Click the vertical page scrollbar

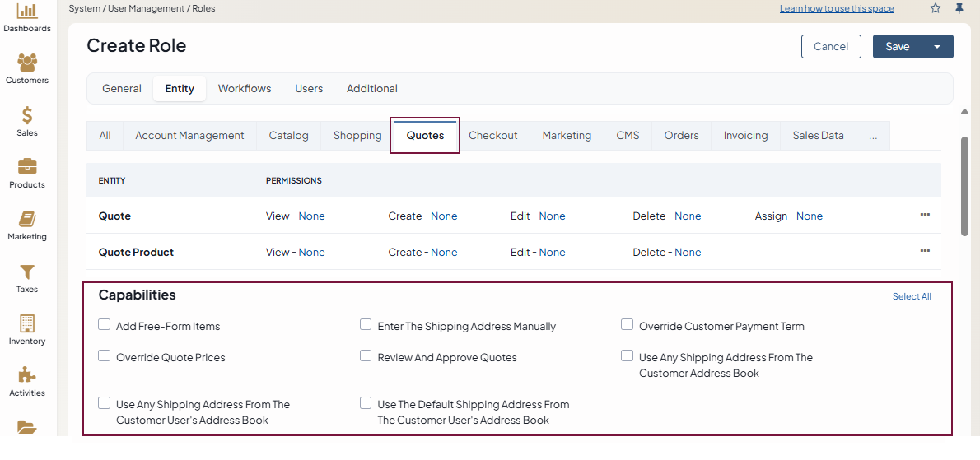click(x=964, y=185)
